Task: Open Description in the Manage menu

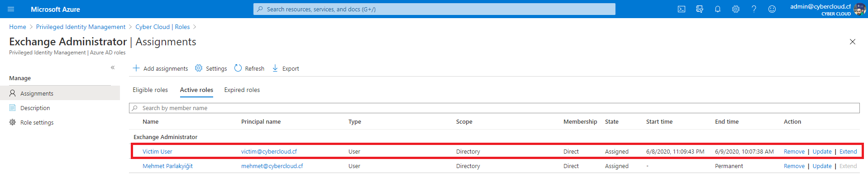Action: [x=35, y=108]
